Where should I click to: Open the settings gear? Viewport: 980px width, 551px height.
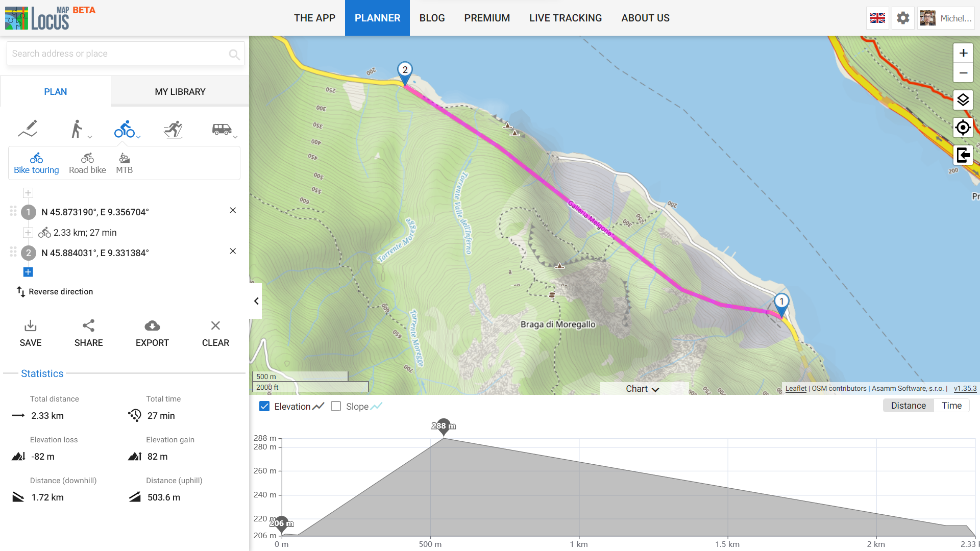coord(903,18)
